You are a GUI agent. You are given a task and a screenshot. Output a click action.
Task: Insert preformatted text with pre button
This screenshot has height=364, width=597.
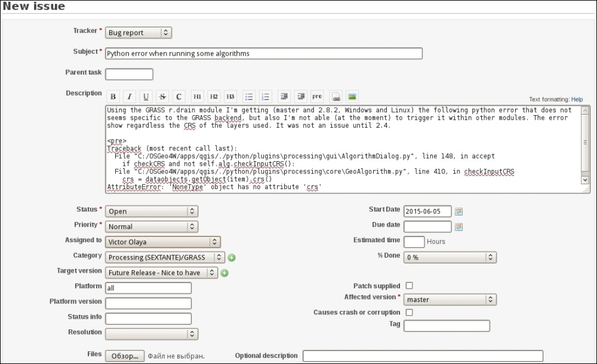(317, 97)
